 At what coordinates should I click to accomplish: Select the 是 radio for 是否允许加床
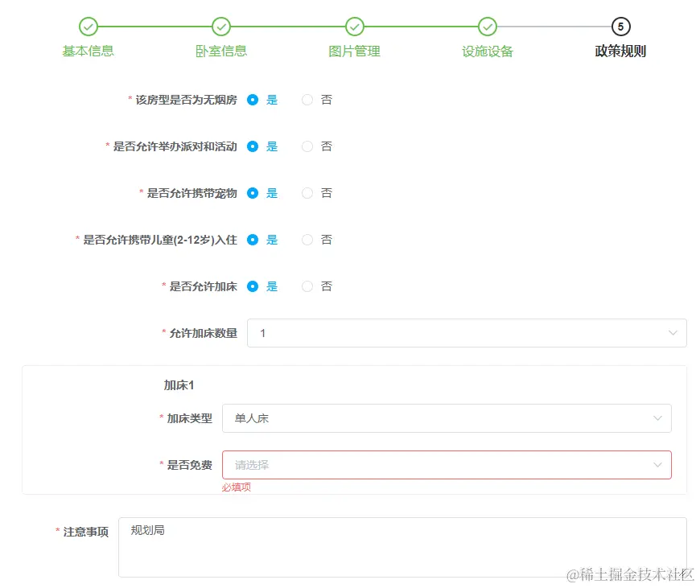click(252, 286)
